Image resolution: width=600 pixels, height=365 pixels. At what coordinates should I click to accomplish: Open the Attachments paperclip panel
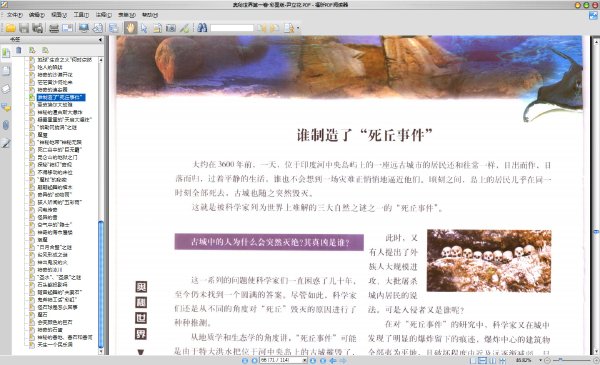pyautogui.click(x=6, y=125)
